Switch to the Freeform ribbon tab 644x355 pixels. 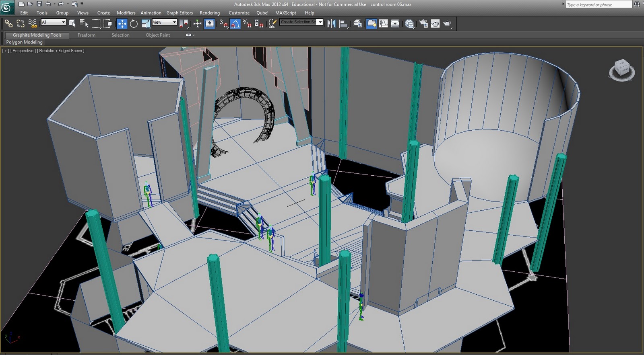click(x=87, y=35)
